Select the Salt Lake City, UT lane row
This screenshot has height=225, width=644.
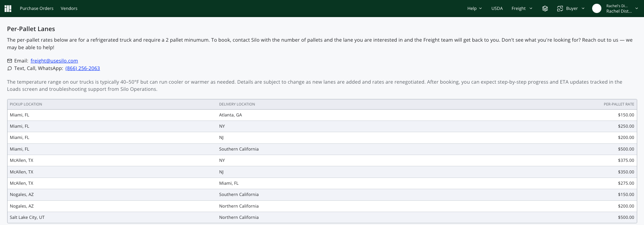click(x=322, y=217)
